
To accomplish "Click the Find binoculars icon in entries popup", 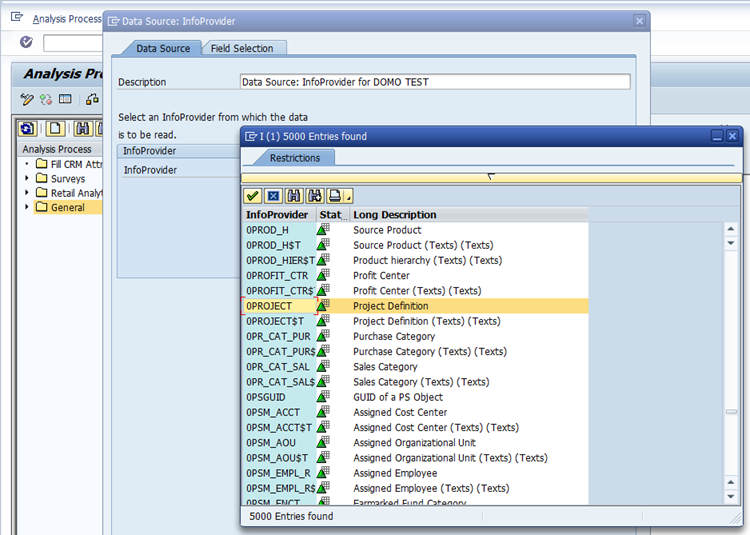I will [x=294, y=196].
